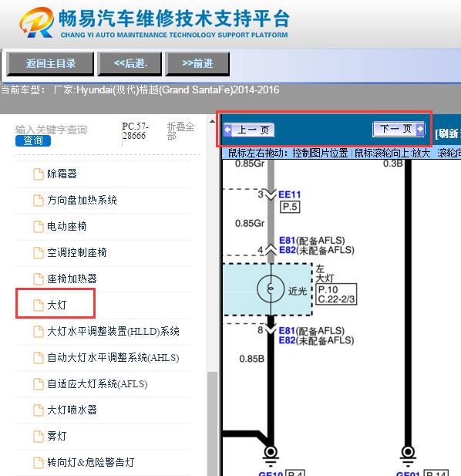The height and width of the screenshot is (476, 461).
Task: Click upper E81(配备AFLS) connector label
Action: [x=311, y=241]
